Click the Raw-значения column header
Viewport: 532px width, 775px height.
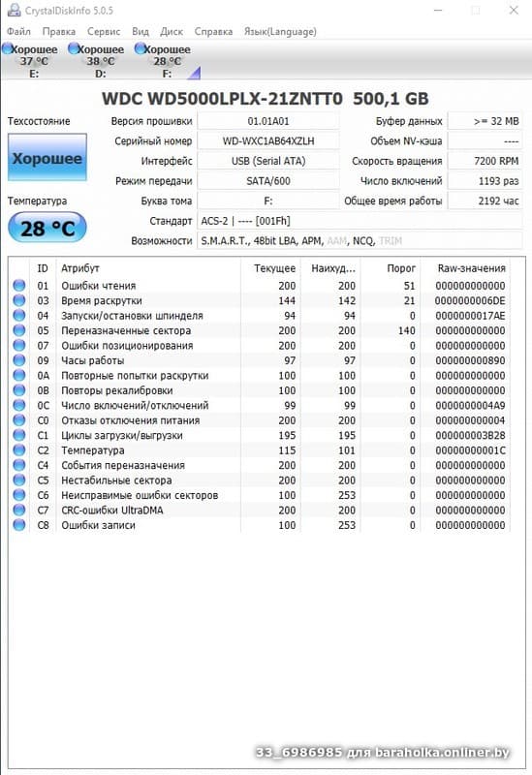coord(471,268)
